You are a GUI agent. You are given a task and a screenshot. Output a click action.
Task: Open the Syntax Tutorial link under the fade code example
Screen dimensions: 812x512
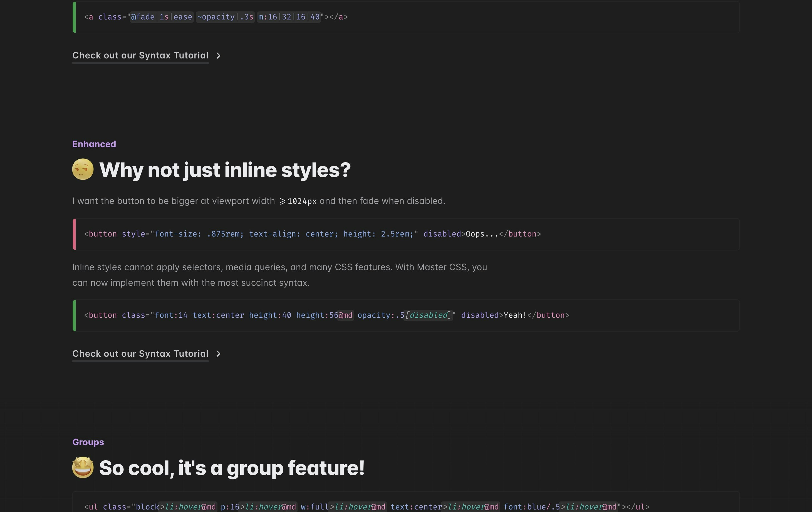click(140, 55)
